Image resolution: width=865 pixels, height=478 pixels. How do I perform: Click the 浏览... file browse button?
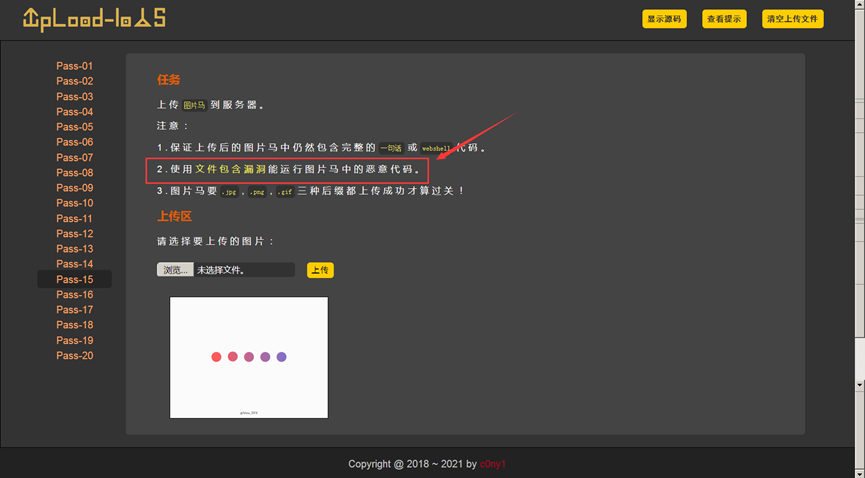coord(175,270)
